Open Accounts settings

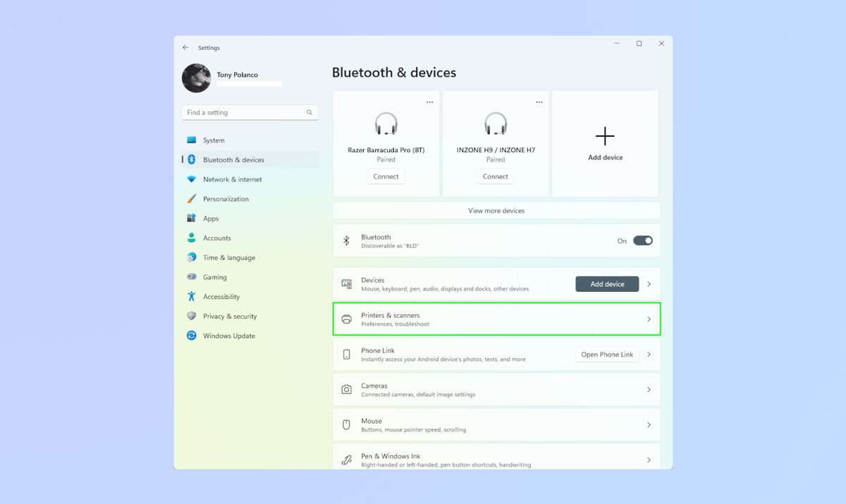(250, 238)
